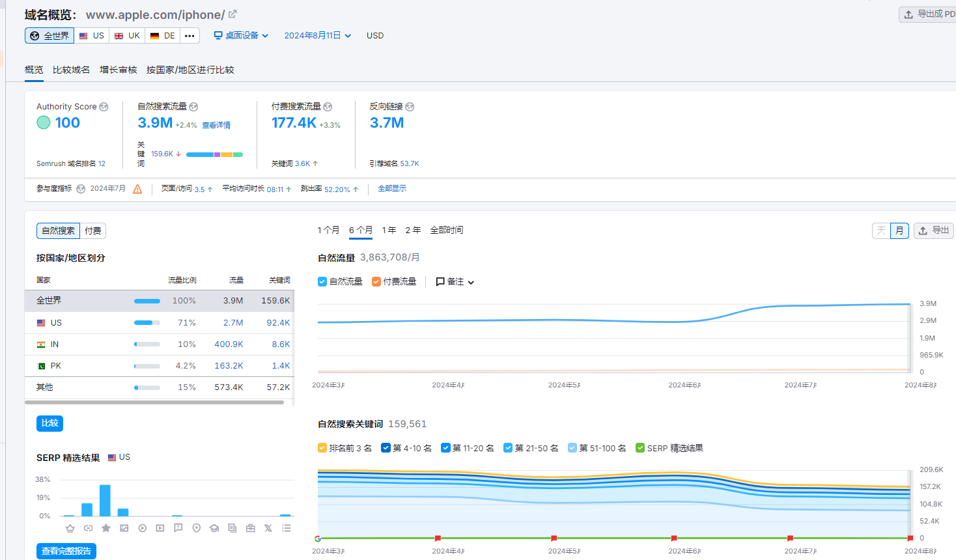Select the circular play video icon
This screenshot has height=560, width=956.
point(142,528)
